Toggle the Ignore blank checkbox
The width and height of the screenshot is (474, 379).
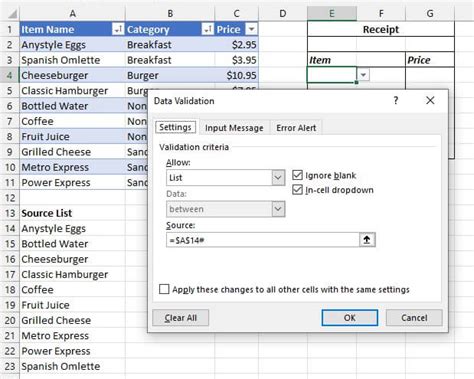click(x=297, y=175)
